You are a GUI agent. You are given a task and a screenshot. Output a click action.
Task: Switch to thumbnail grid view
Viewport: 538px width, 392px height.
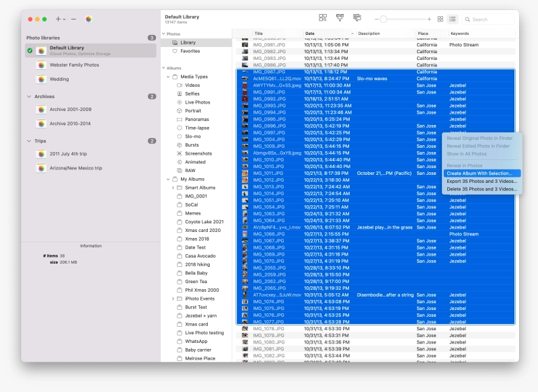click(440, 19)
